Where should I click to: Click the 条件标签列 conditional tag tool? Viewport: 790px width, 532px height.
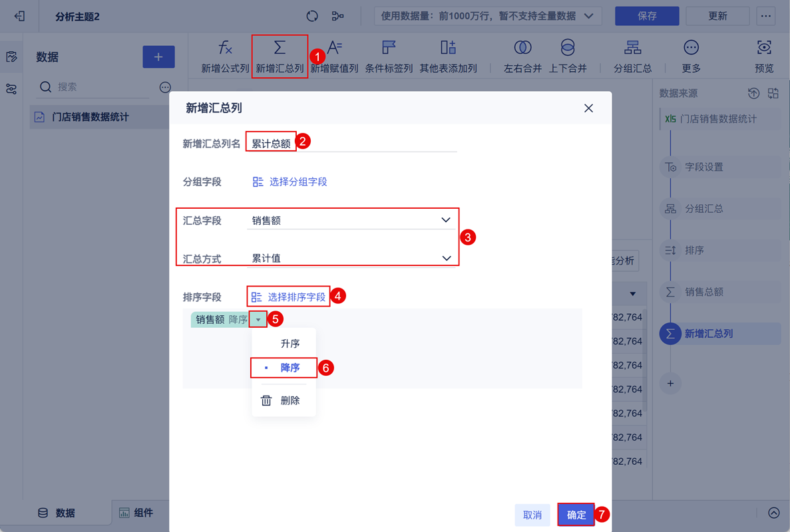coord(389,56)
